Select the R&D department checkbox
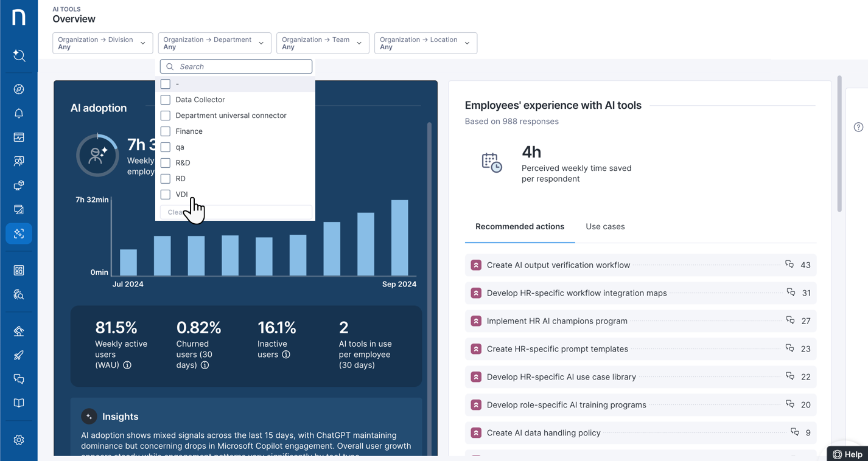The width and height of the screenshot is (868, 461). coord(166,163)
